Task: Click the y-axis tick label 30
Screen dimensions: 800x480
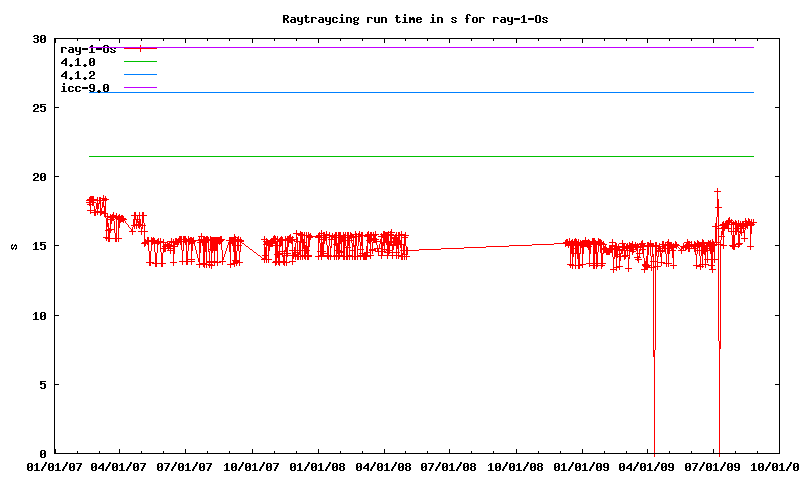Action: pos(39,39)
